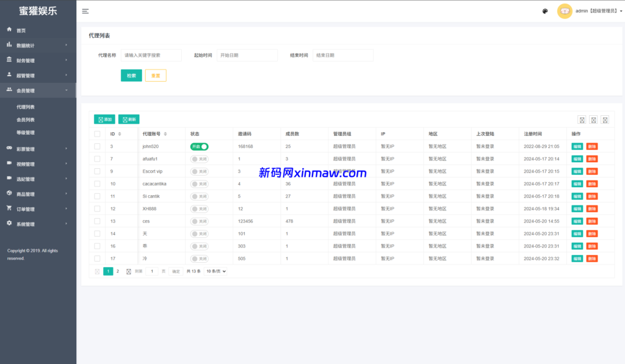Click the 系统管理 gear icon
This screenshot has height=364, width=625.
(9, 224)
